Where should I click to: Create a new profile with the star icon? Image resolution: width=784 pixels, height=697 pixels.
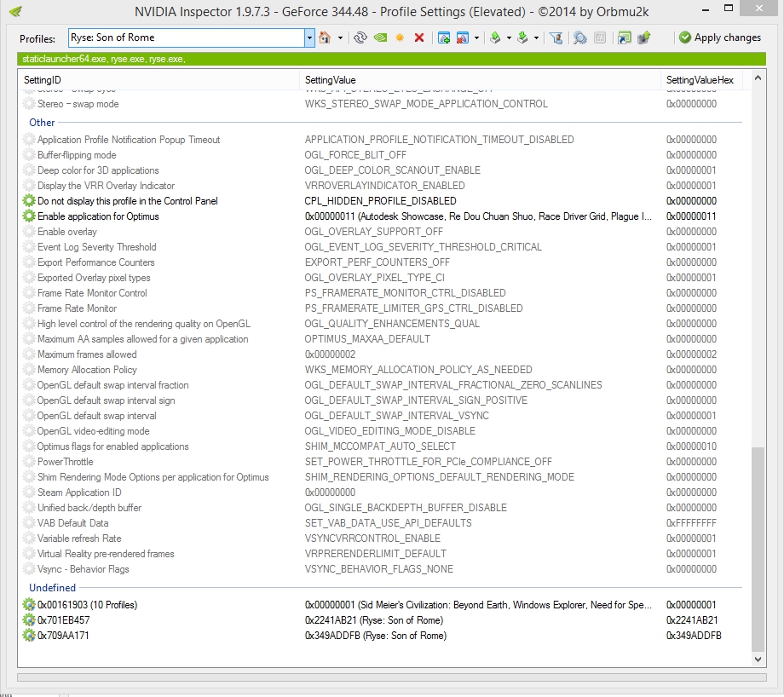[x=400, y=37]
